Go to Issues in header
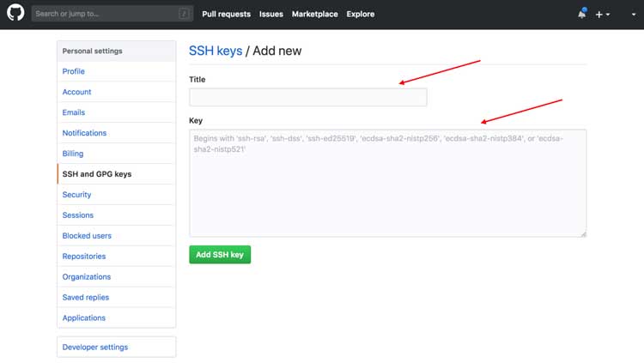This screenshot has height=363, width=644. point(271,14)
